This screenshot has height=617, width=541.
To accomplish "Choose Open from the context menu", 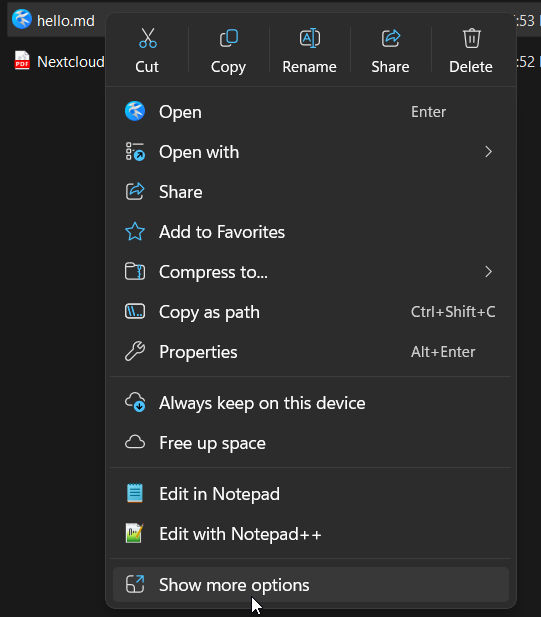I will pyautogui.click(x=311, y=112).
